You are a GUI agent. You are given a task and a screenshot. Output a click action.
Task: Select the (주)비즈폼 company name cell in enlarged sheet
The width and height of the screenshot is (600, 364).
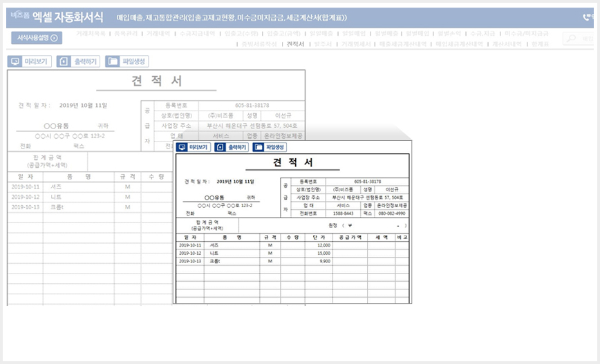click(343, 190)
